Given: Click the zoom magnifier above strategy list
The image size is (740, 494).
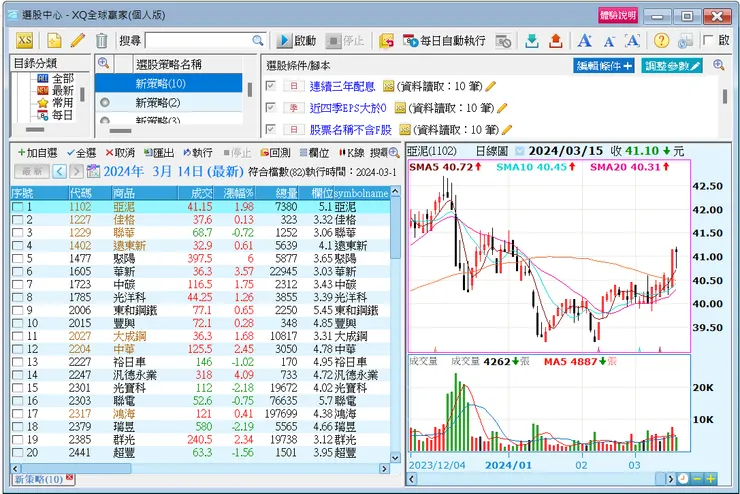Looking at the screenshot, I should (103, 63).
